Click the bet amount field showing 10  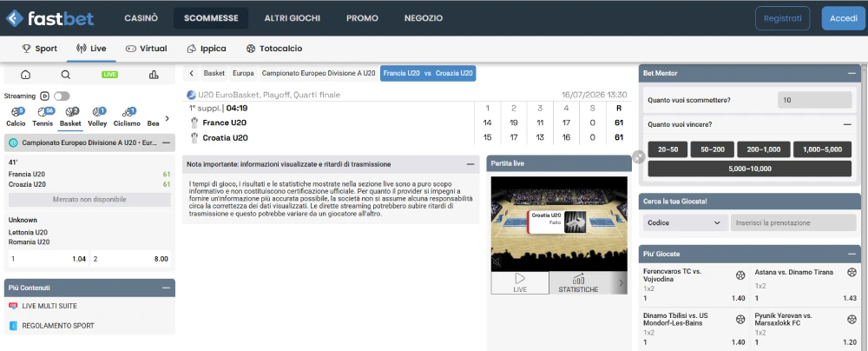coord(814,101)
